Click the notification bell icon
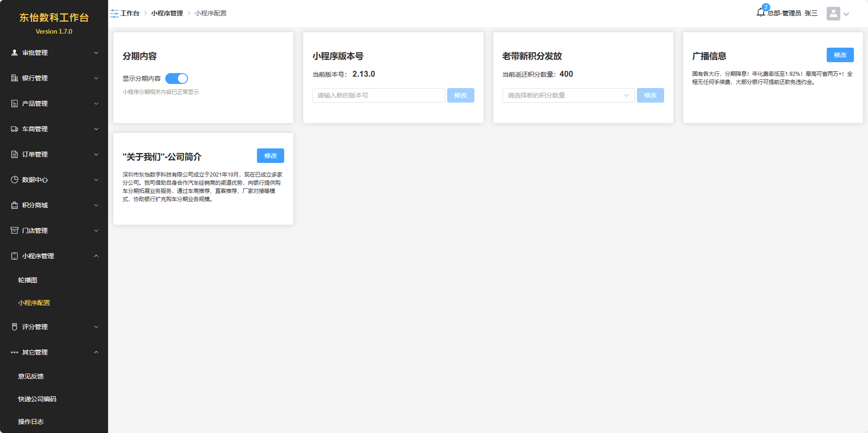Screen dimensions: 868x433 coord(760,13)
